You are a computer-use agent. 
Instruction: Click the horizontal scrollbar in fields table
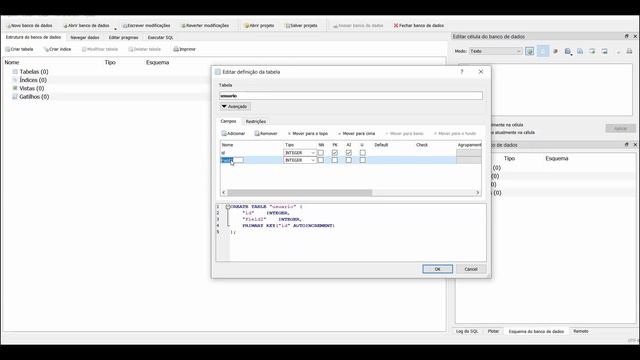pos(300,192)
